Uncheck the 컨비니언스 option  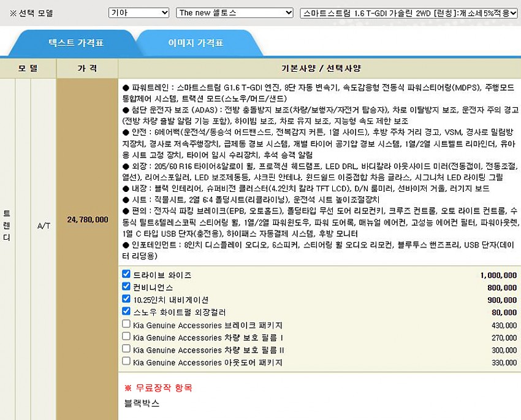(x=126, y=287)
